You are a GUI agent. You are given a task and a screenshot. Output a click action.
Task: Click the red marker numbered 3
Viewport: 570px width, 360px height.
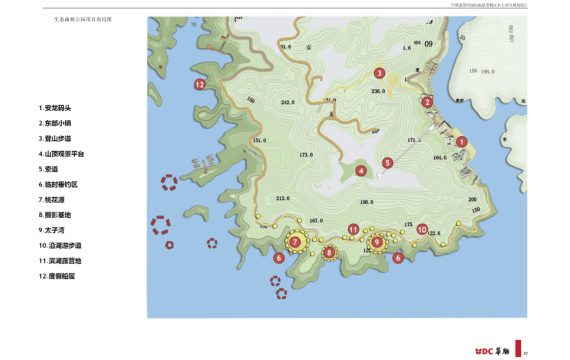[380, 73]
